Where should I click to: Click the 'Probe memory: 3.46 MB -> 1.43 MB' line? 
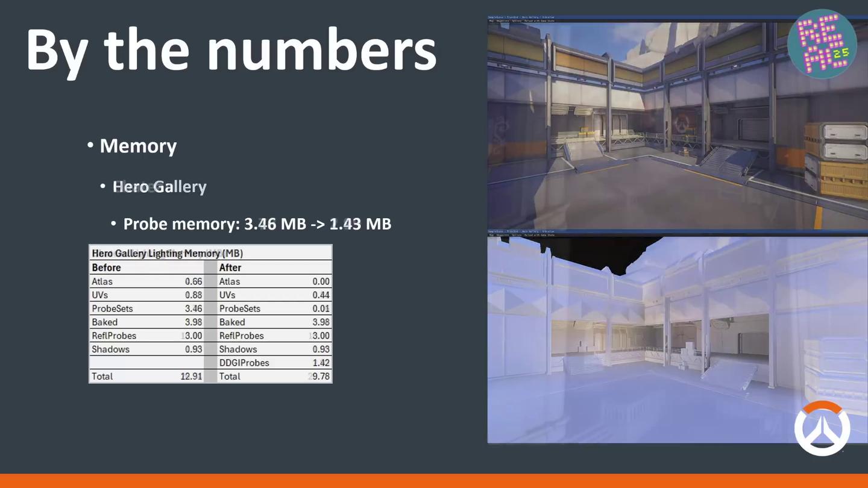point(257,224)
